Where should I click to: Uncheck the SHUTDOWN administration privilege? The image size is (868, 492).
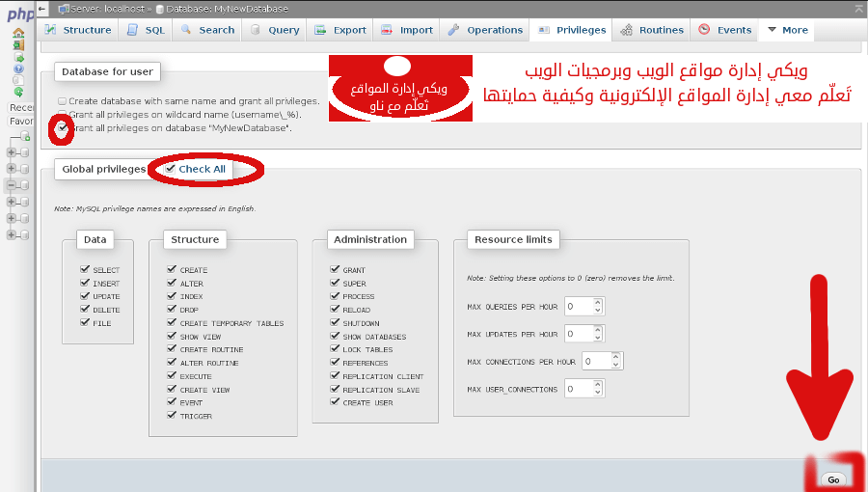pyautogui.click(x=335, y=323)
